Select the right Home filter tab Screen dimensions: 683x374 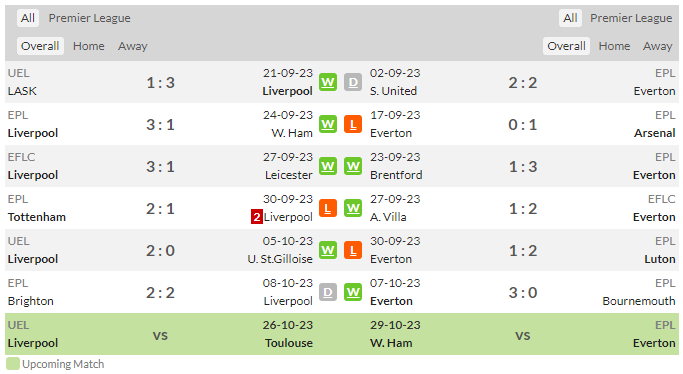pos(614,46)
